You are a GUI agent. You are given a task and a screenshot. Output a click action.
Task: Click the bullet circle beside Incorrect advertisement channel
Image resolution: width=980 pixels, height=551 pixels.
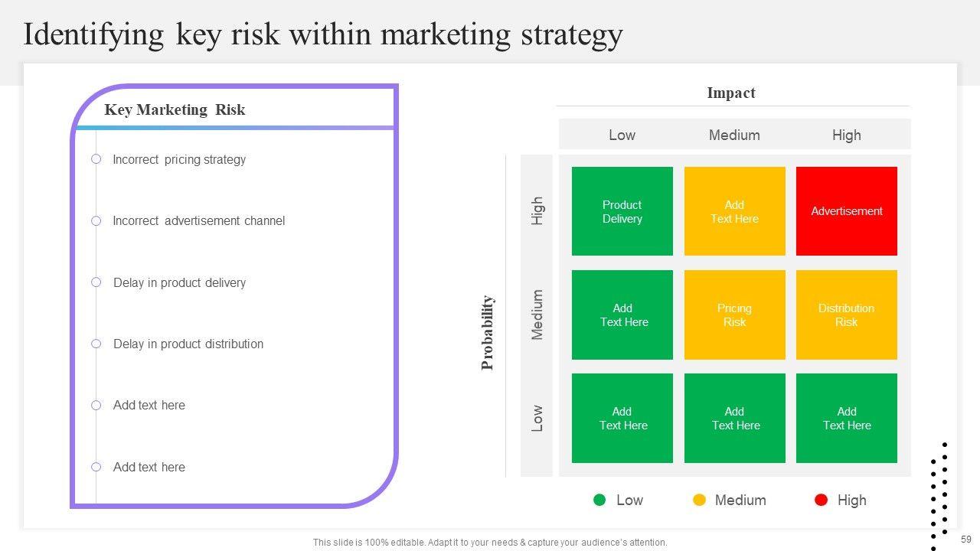click(96, 221)
